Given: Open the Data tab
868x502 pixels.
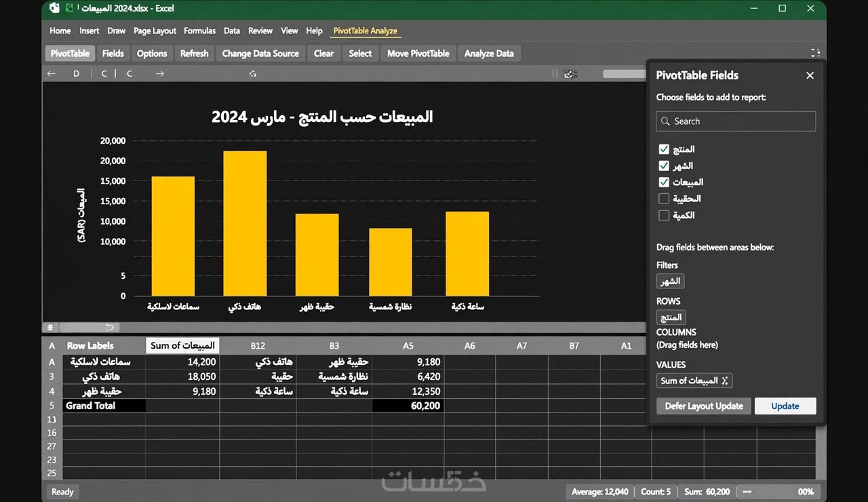Looking at the screenshot, I should pos(232,31).
